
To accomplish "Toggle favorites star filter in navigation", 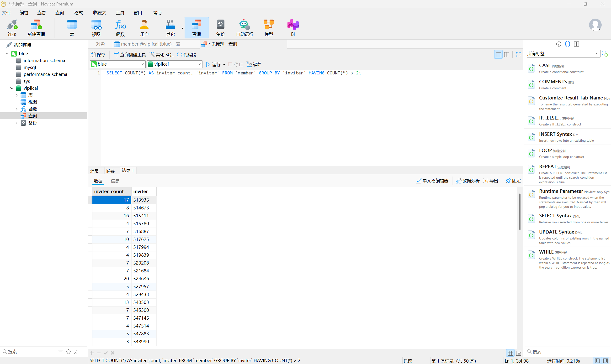I will pyautogui.click(x=69, y=352).
